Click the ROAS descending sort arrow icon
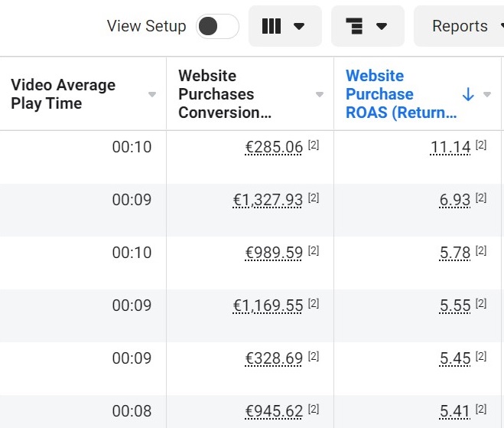 tap(468, 94)
